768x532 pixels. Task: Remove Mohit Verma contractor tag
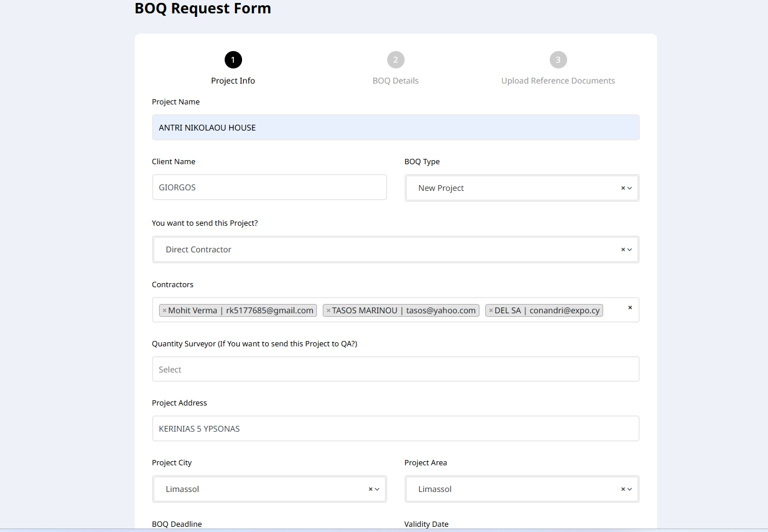click(164, 310)
